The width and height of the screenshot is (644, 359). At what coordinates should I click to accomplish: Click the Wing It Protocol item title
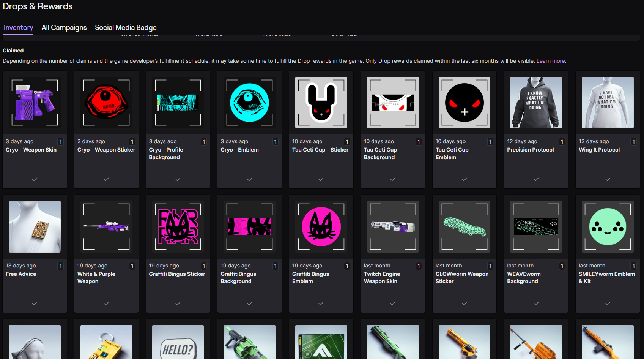pos(599,150)
